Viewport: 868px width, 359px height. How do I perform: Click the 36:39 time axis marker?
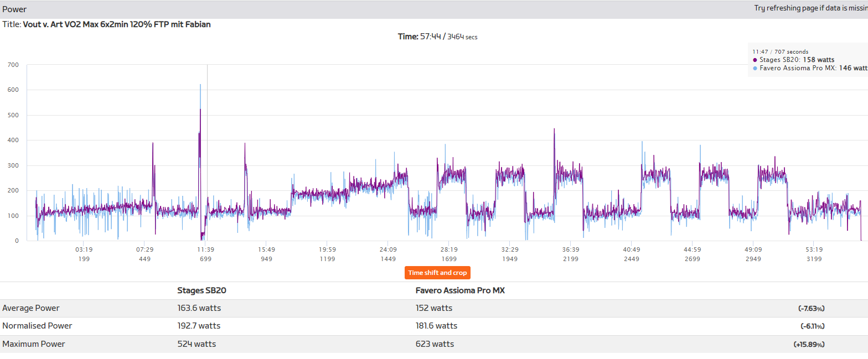click(571, 249)
